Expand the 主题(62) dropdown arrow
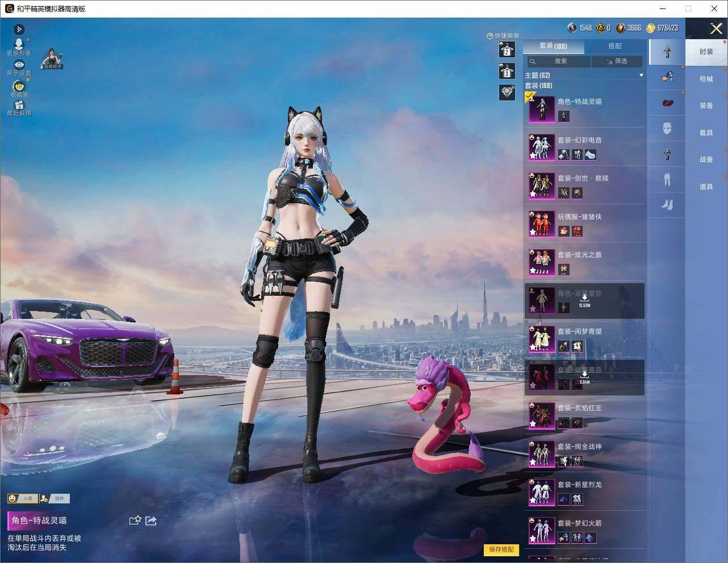Viewport: 728px width, 563px height. pyautogui.click(x=641, y=75)
